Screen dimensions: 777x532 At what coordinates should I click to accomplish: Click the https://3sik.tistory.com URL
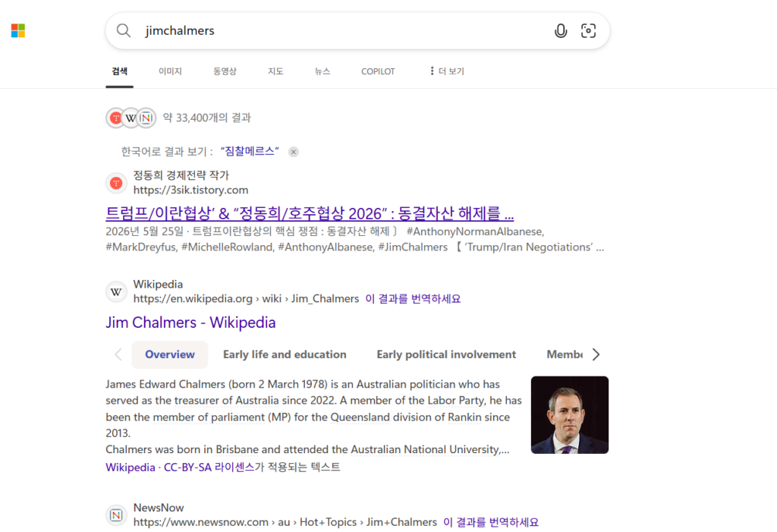pos(190,190)
